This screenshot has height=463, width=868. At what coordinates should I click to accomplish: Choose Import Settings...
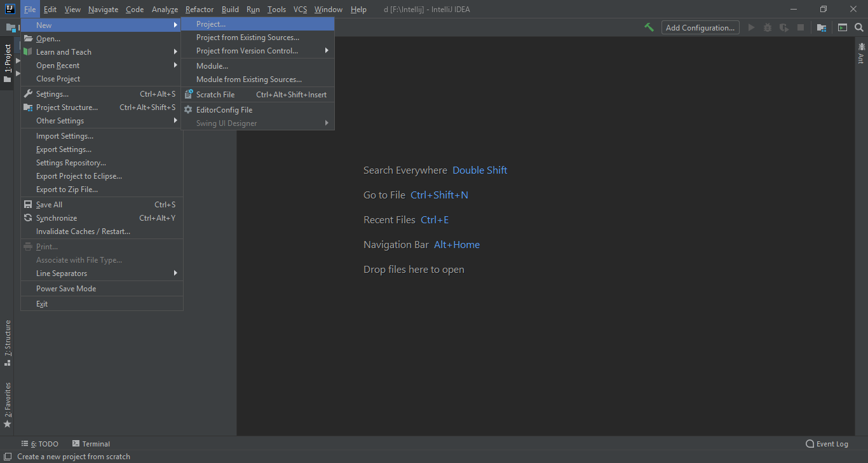coord(102,136)
